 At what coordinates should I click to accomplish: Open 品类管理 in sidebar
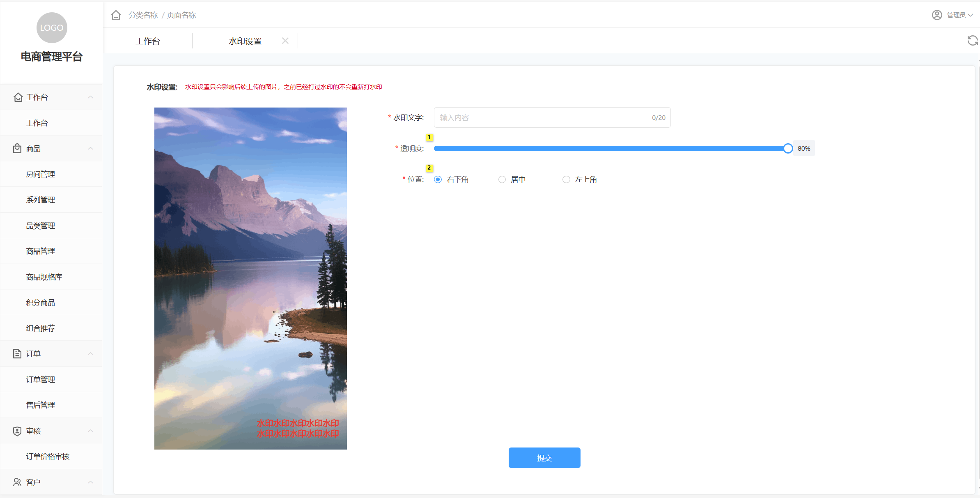tap(51, 225)
